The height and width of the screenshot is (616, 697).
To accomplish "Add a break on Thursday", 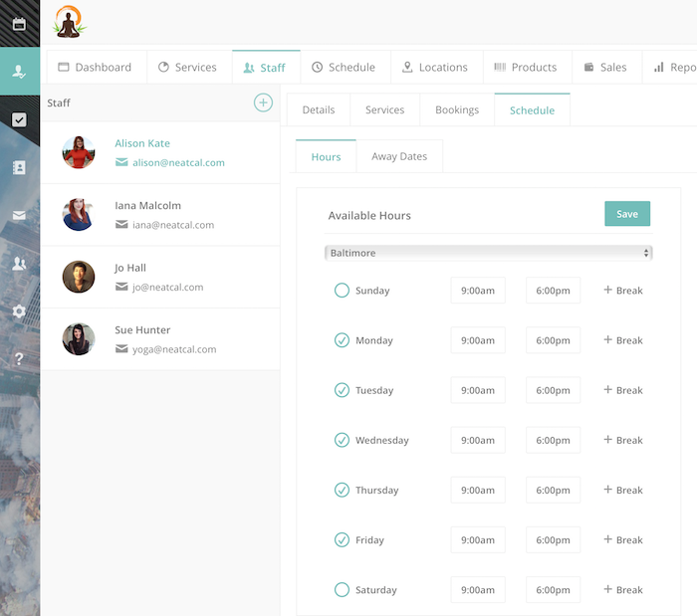I will coord(623,490).
